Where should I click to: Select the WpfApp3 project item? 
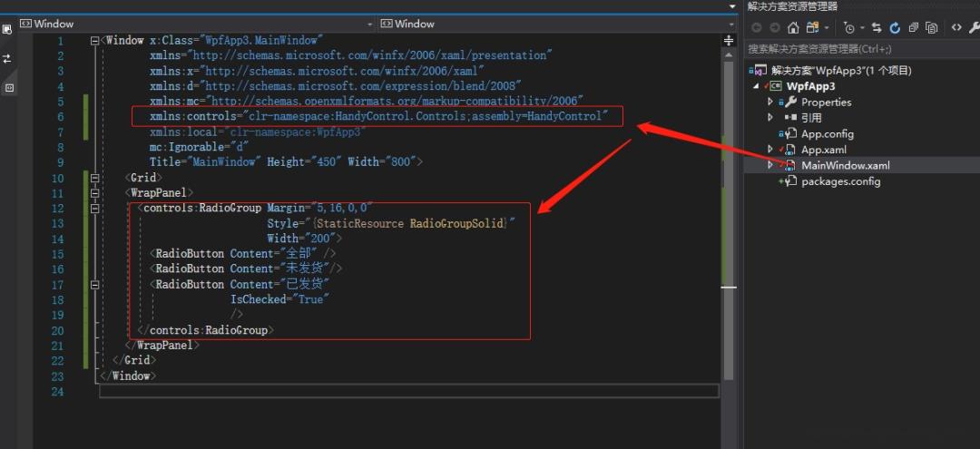(810, 86)
